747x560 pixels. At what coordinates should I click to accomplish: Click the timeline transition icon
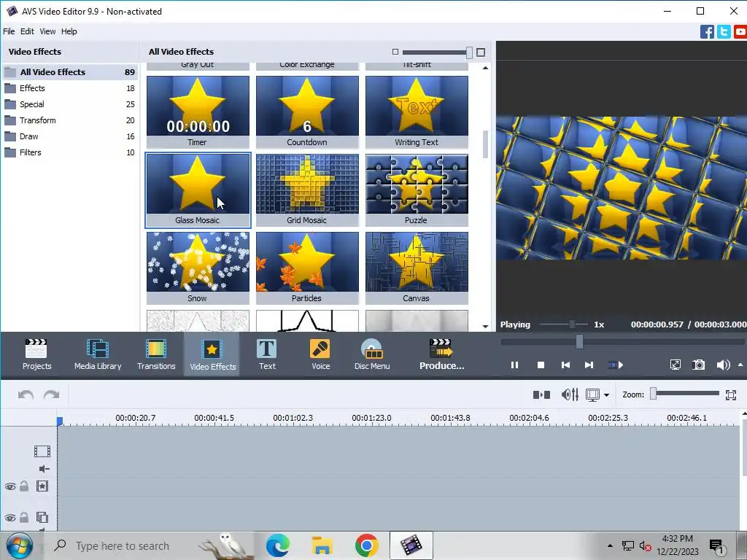click(542, 394)
